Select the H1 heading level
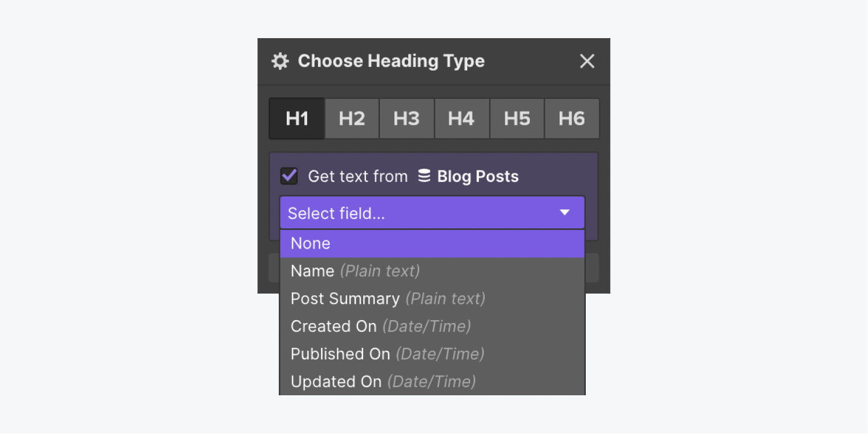This screenshot has width=868, height=434. (x=297, y=118)
